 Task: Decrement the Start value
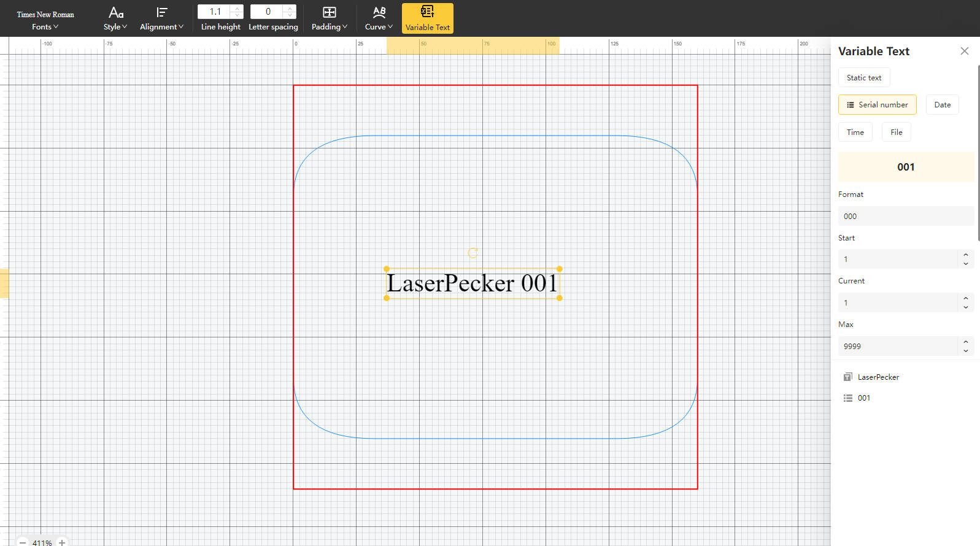click(966, 264)
